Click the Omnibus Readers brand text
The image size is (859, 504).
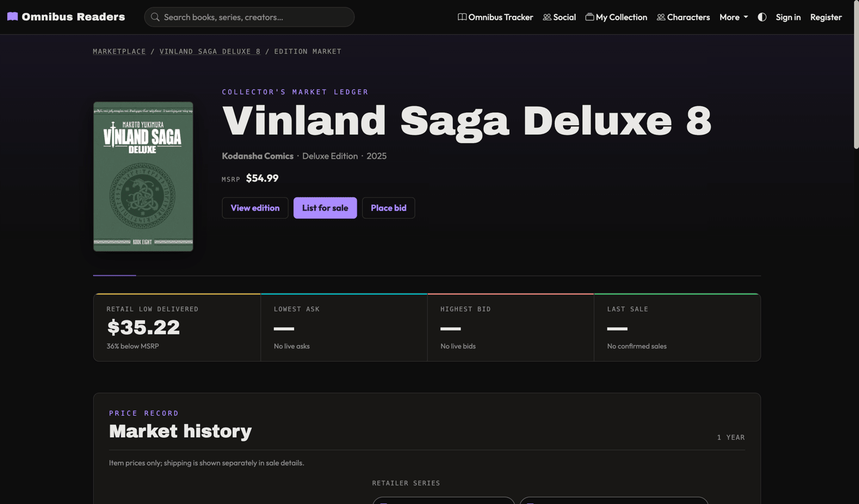pos(73,17)
